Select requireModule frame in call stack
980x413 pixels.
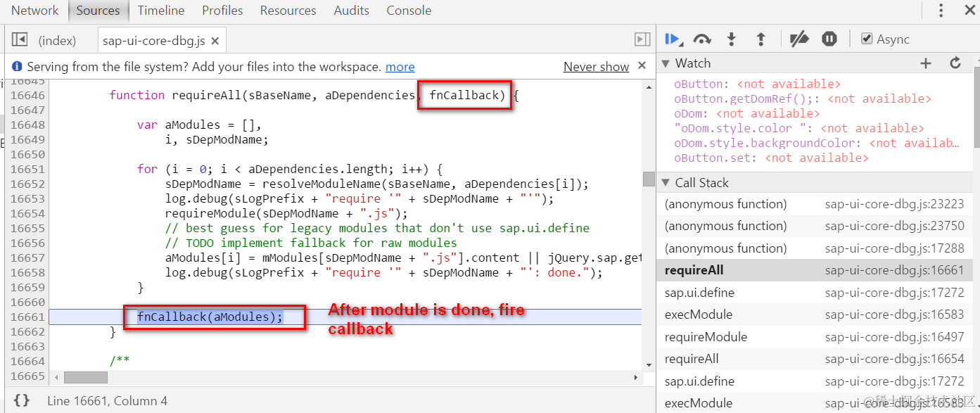click(x=815, y=337)
